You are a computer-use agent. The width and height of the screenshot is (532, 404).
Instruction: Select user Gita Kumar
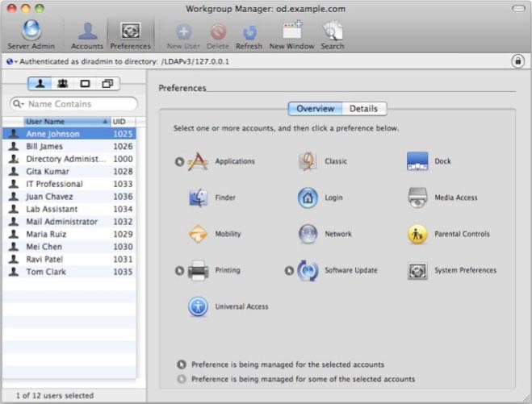tap(69, 172)
